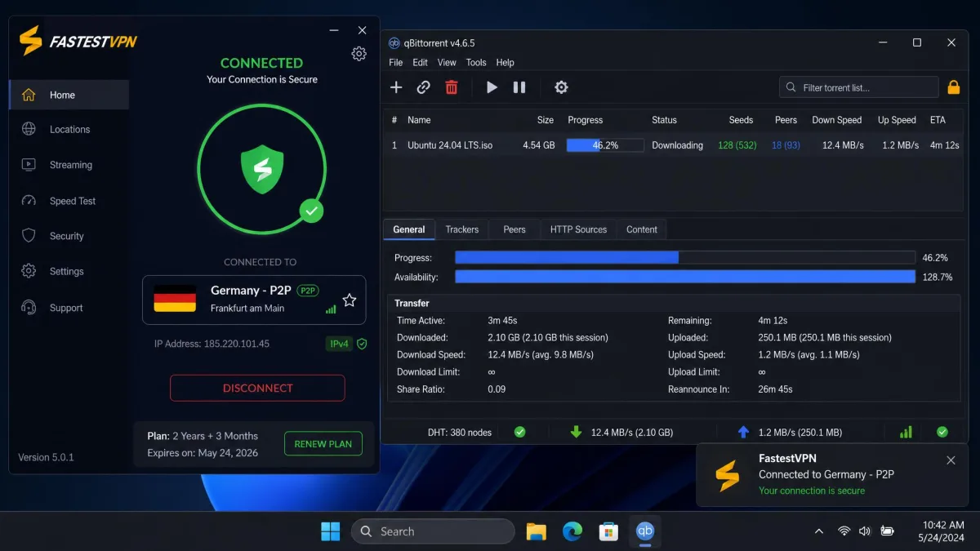The width and height of the screenshot is (980, 551).
Task: Sort by the Down Speed column header
Action: click(x=836, y=120)
